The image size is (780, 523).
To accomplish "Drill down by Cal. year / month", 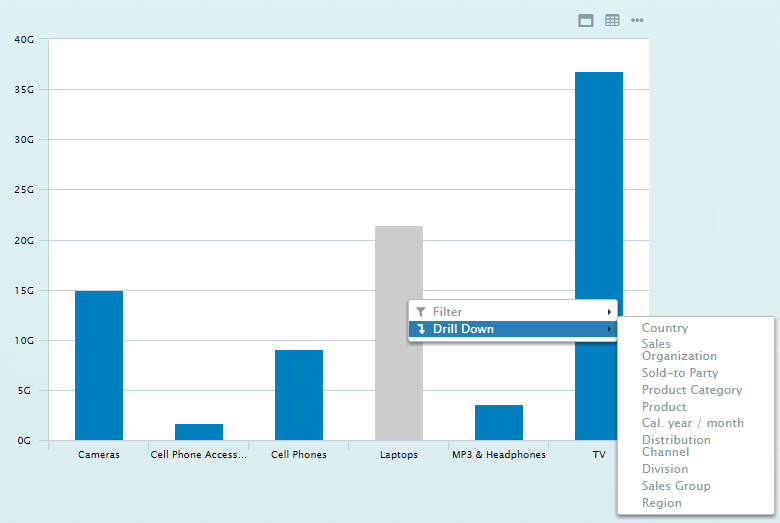I will point(693,423).
